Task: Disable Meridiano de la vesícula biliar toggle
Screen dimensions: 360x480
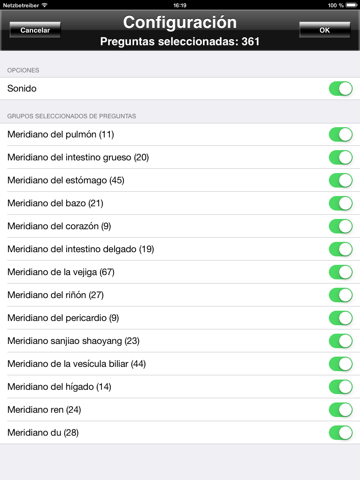Action: [341, 364]
